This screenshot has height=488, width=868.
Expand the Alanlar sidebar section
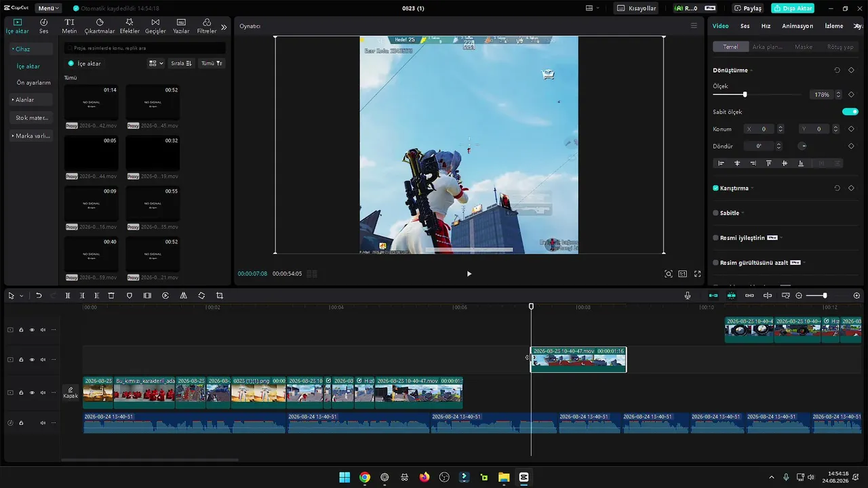(31, 100)
